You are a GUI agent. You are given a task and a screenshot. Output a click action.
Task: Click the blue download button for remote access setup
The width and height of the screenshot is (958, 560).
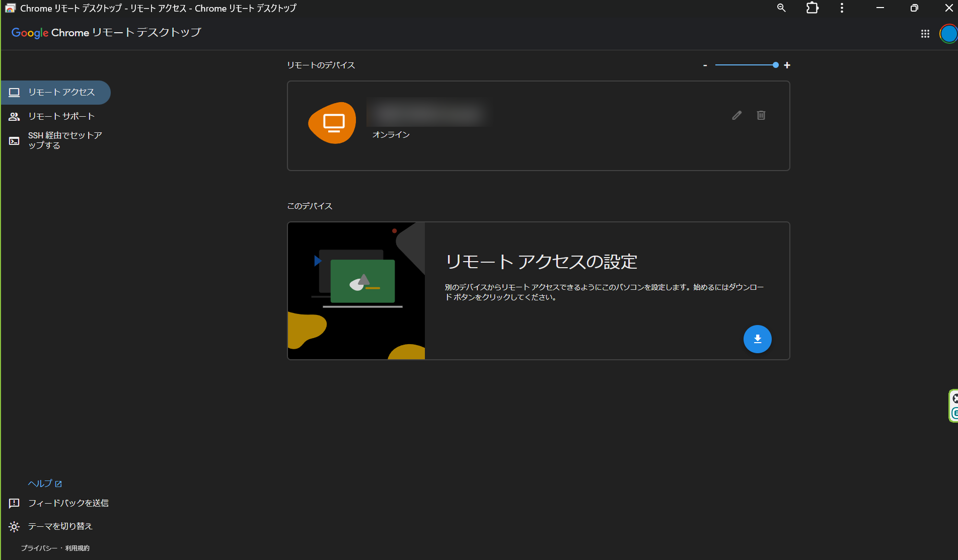758,339
